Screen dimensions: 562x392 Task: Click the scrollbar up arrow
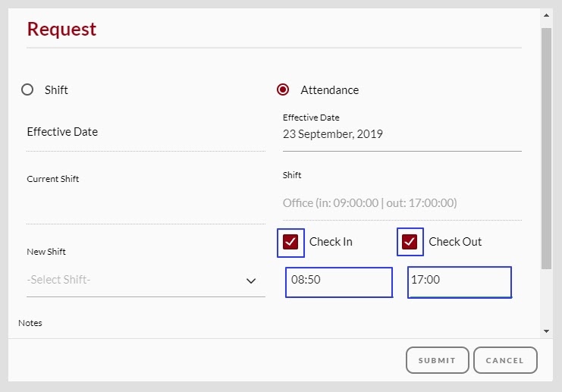[546, 14]
